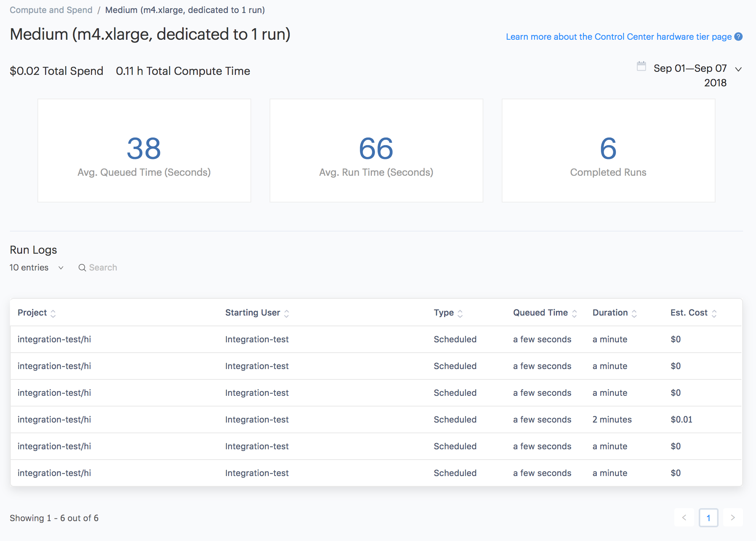
Task: Select page 1 pagination button
Action: coord(708,518)
